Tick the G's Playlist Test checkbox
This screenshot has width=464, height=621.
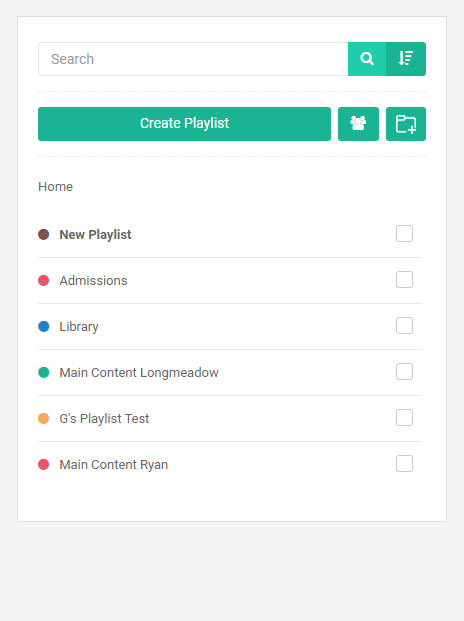404,417
